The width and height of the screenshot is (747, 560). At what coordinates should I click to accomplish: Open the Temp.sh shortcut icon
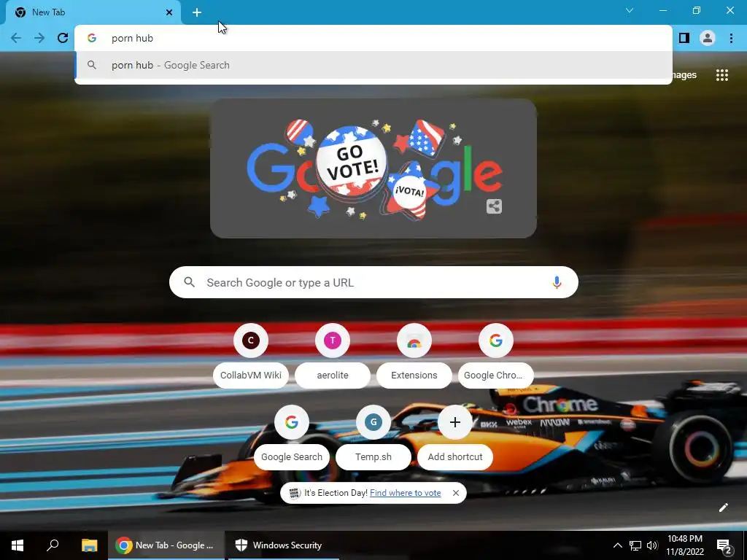373,422
